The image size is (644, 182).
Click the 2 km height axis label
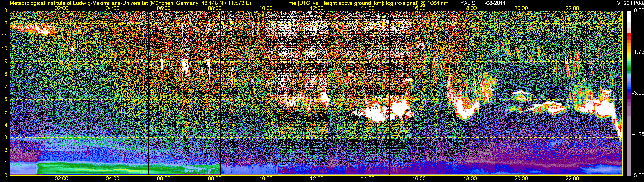point(6,150)
